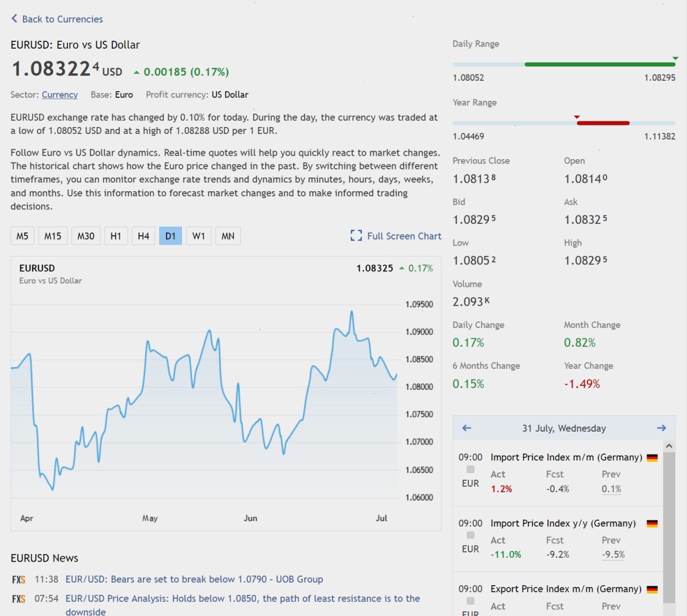Open EUR/USD Price Analysis news article

click(243, 605)
